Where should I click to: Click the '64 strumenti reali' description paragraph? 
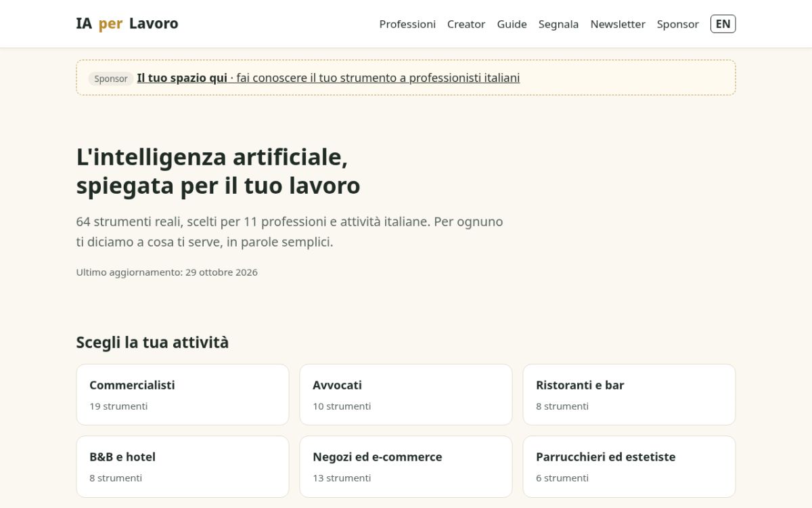click(x=290, y=232)
